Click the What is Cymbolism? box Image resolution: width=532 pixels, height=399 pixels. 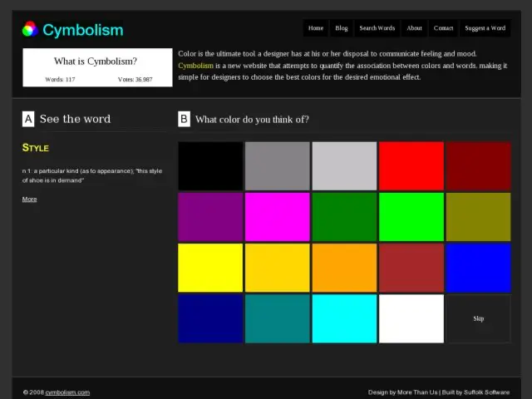[x=97, y=67]
